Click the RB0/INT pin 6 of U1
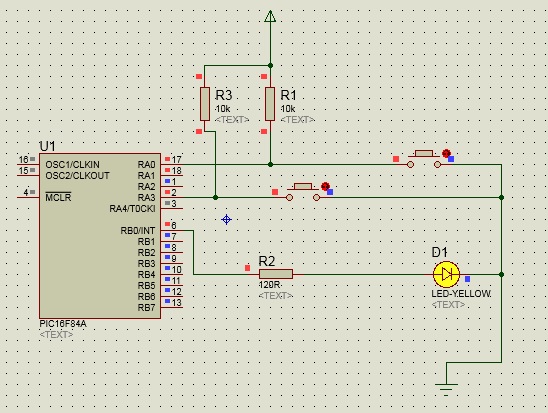This screenshot has width=548, height=413. click(x=173, y=230)
